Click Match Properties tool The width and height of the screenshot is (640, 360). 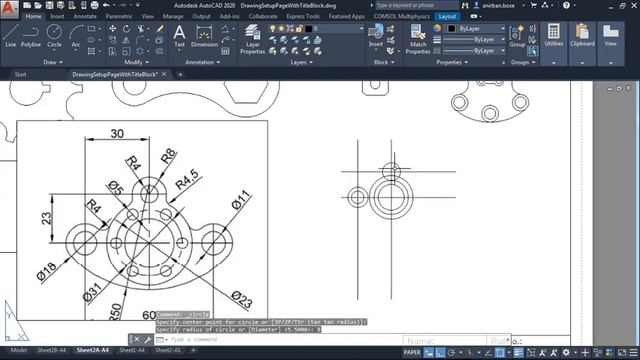(x=418, y=39)
